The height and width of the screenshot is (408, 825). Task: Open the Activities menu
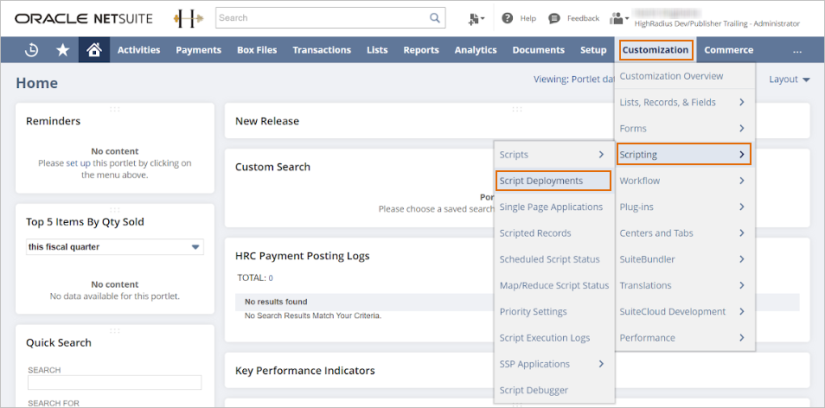pos(139,50)
